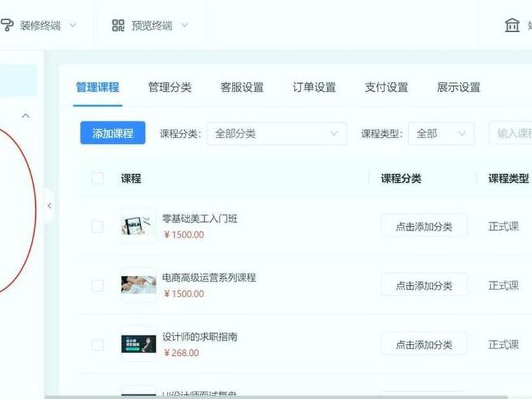Tick the checkbox for 零基础美工入门班

[x=98, y=226]
